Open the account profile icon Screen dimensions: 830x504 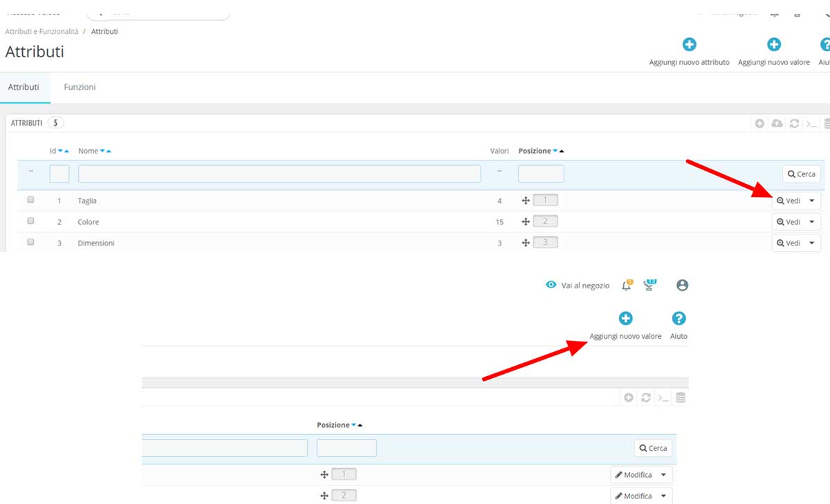tap(682, 284)
